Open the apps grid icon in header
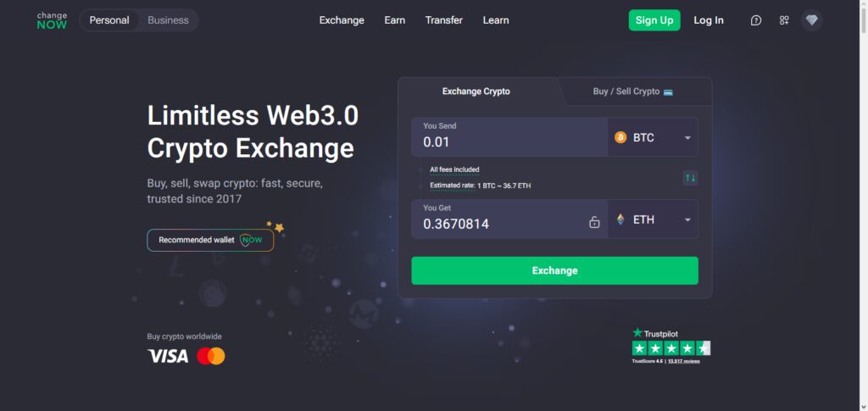This screenshot has width=868, height=411. point(784,20)
